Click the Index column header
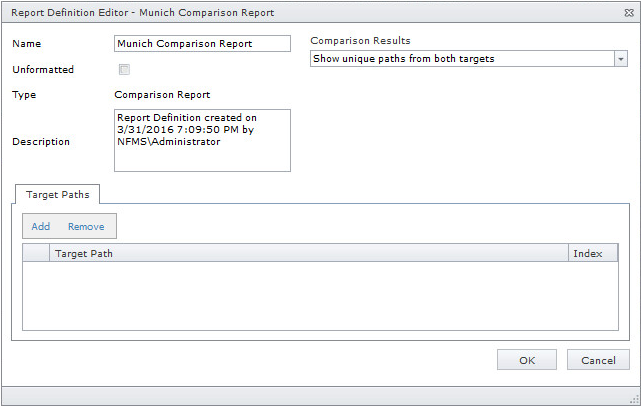The height and width of the screenshot is (407, 642). point(592,254)
